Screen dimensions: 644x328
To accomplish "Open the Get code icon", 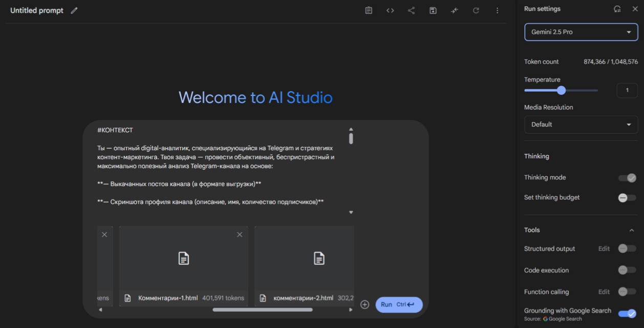I will click(x=390, y=10).
